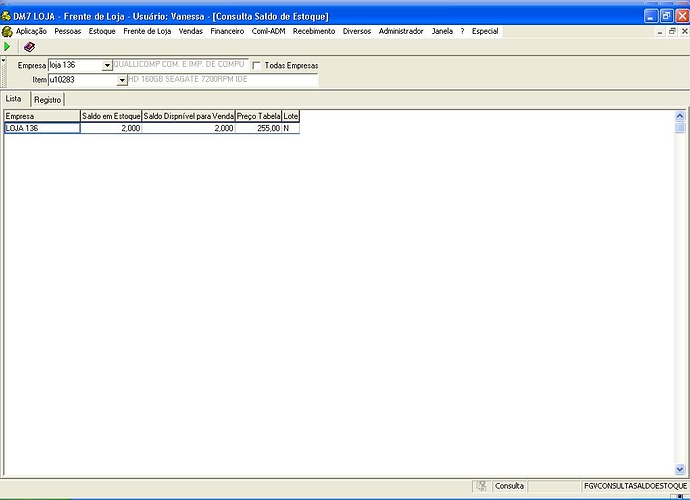Open the Diversos menu
Image resolution: width=690 pixels, height=500 pixels.
357,31
